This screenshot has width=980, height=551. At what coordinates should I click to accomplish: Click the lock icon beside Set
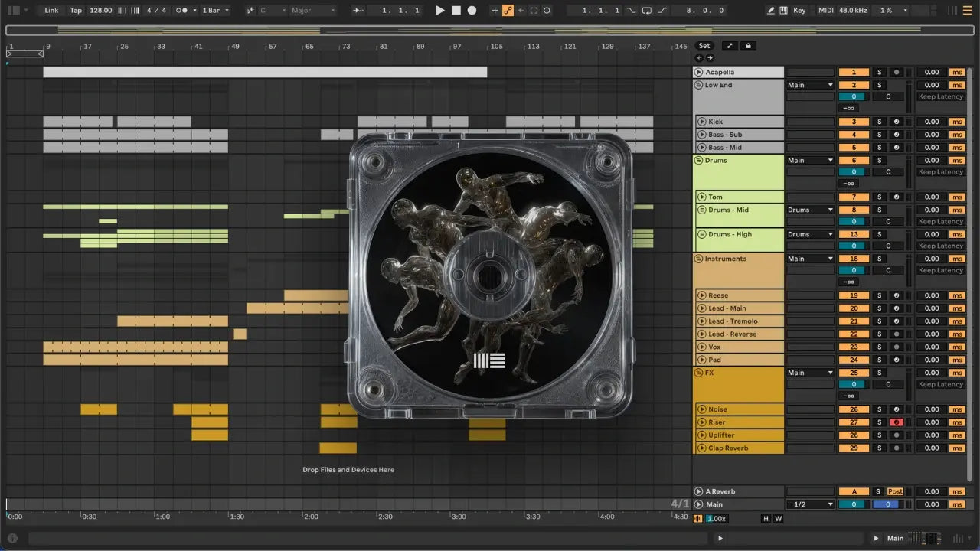749,46
